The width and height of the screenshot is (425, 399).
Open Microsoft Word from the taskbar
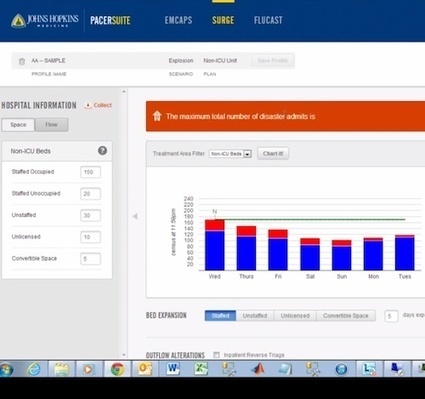click(x=173, y=369)
